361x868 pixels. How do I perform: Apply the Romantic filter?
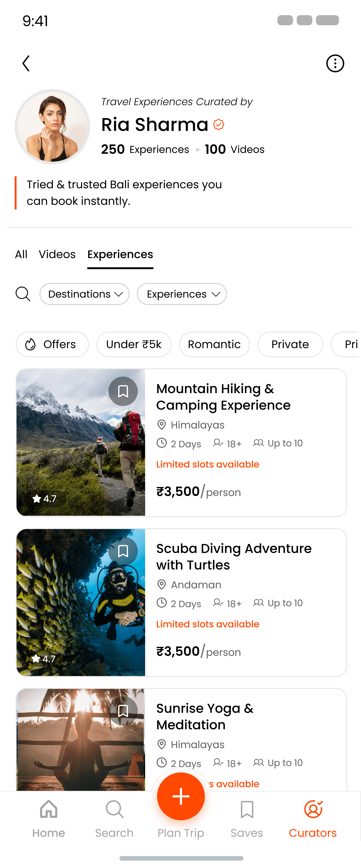214,344
